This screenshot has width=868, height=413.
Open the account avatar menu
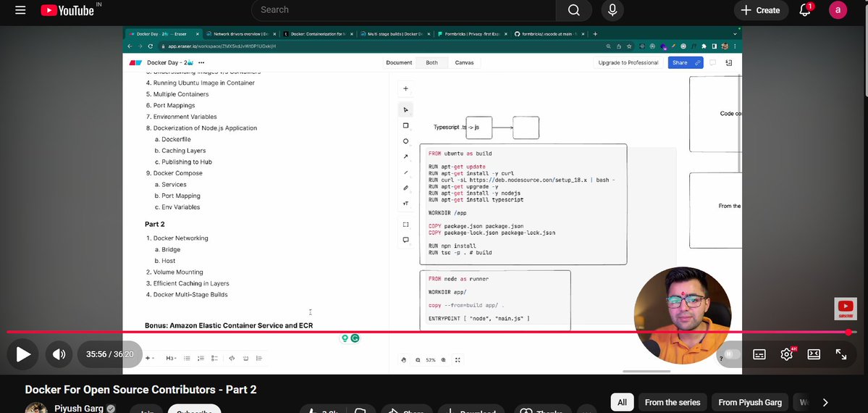838,10
